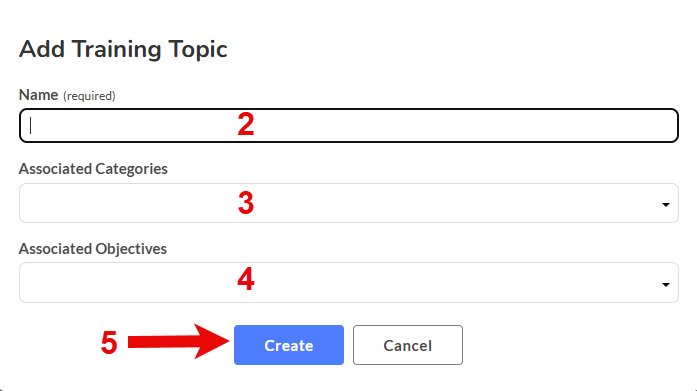Click the red number 2 annotation
Screen dimensions: 697x391
(x=246, y=124)
